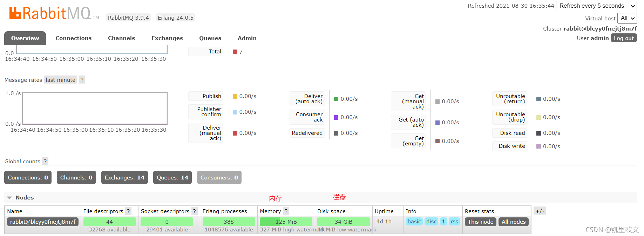The width and height of the screenshot is (644, 236).
Task: Click the Unroutable (drop) legend label
Action: pos(510,117)
